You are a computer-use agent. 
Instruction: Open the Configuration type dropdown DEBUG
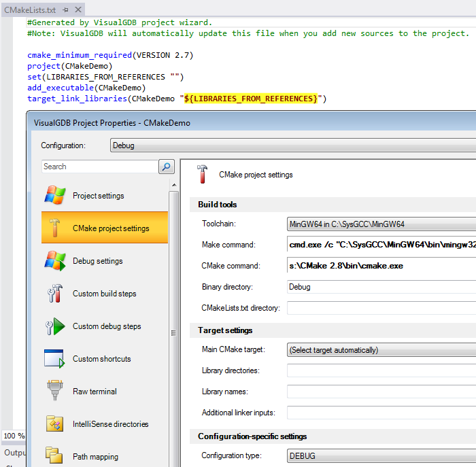click(x=381, y=455)
